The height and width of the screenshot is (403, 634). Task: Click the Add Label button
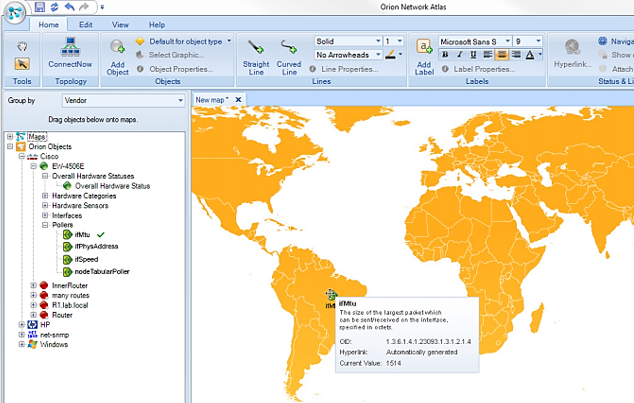point(424,57)
